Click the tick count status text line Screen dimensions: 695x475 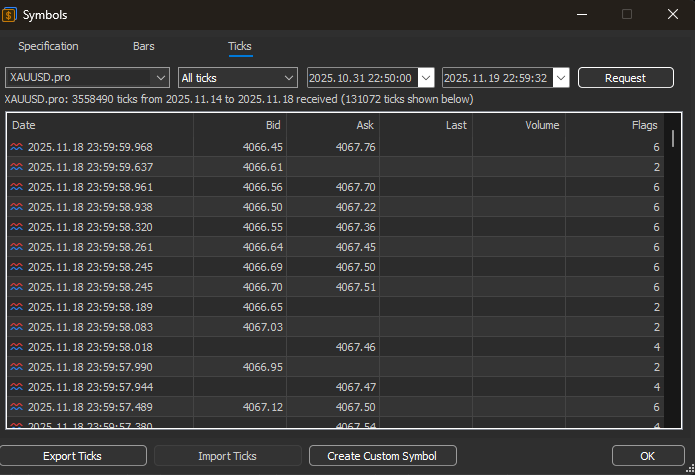tap(239, 99)
